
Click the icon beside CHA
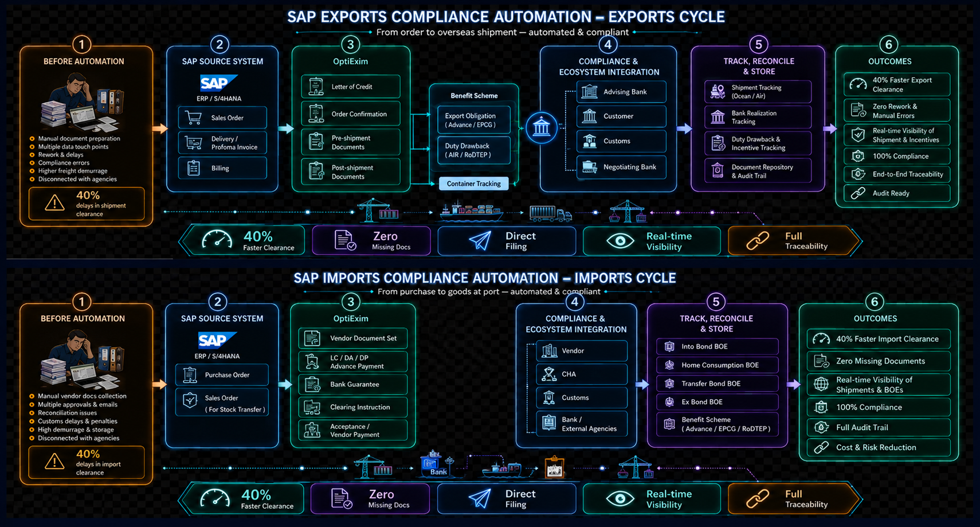[x=549, y=374]
